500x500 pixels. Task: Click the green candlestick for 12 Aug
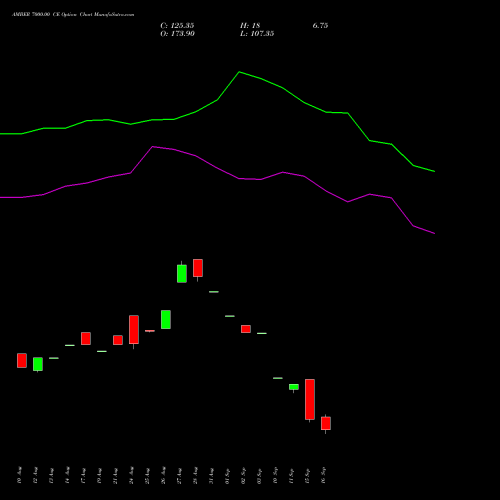coord(38,364)
